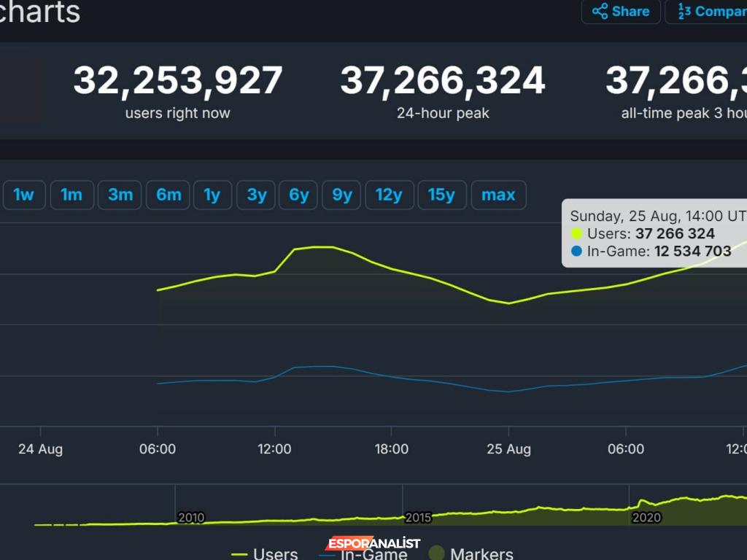This screenshot has height=560, width=747.
Task: Click the 24 Aug axis label
Action: [41, 449]
